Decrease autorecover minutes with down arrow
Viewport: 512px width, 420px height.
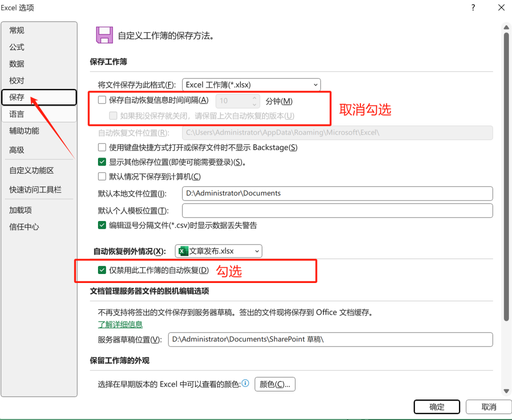point(254,104)
